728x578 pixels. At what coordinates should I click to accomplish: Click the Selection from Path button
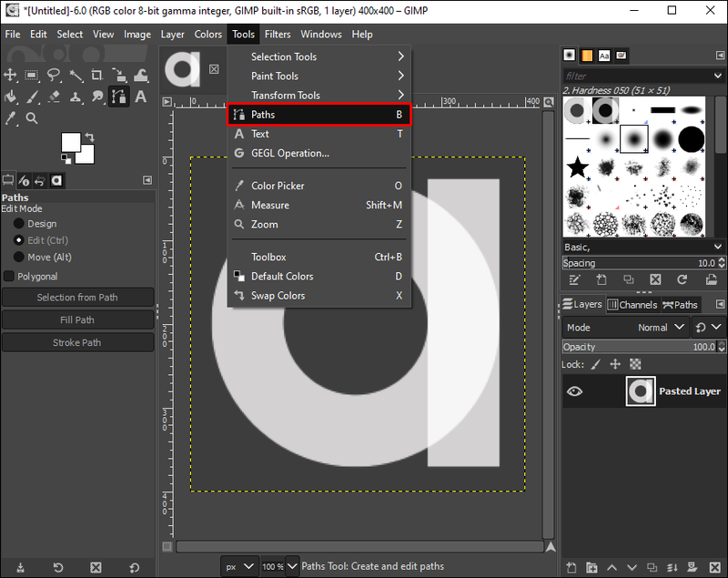[x=77, y=298]
